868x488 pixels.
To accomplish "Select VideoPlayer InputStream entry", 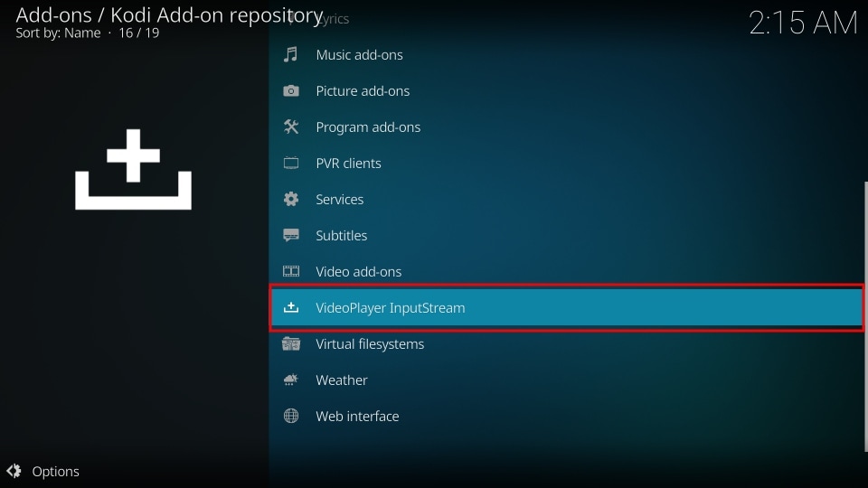I will pos(566,307).
